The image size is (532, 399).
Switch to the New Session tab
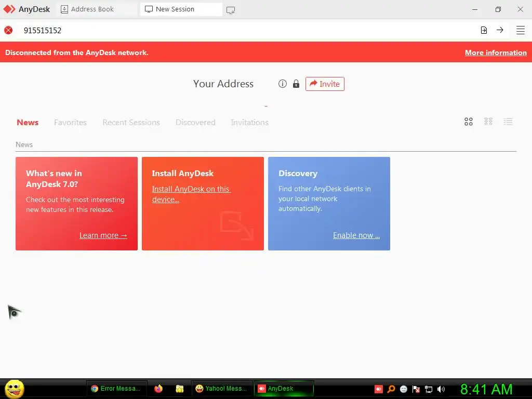pos(181,9)
